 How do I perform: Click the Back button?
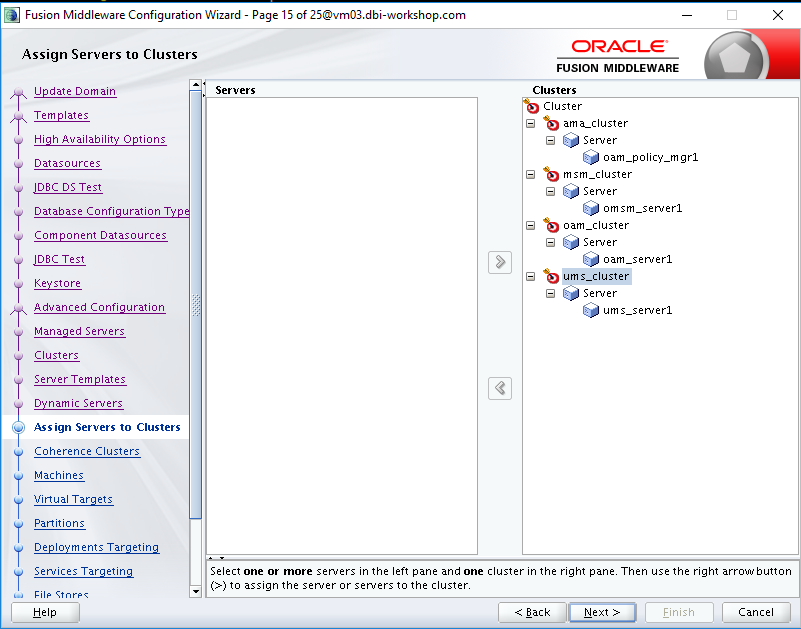click(x=532, y=612)
